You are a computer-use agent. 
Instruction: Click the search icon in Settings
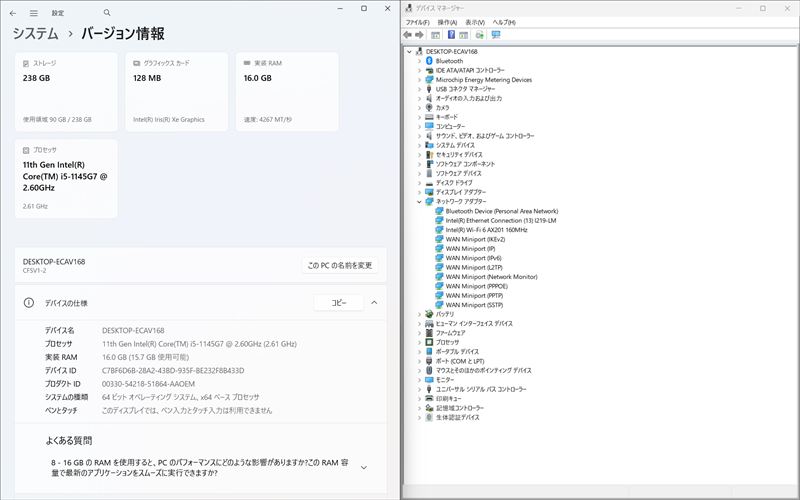coord(107,13)
